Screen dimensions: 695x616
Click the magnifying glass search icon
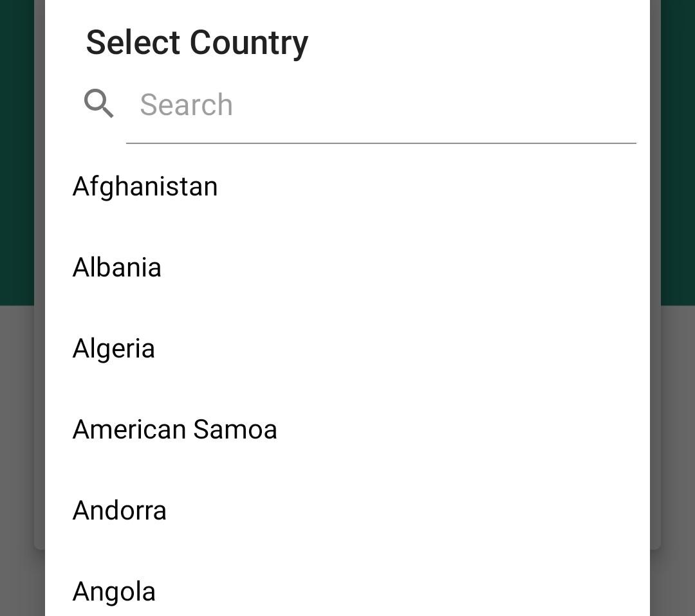(x=100, y=104)
